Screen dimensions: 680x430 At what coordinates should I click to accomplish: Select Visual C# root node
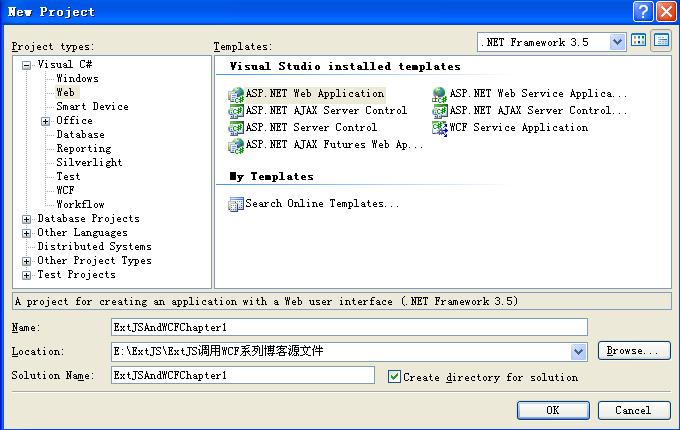point(65,65)
